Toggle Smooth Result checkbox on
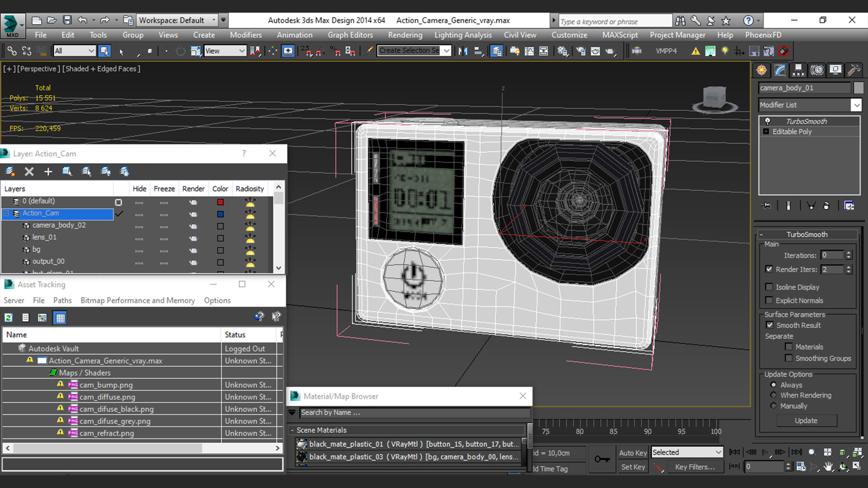Viewport: 868px width, 488px height. 769,325
